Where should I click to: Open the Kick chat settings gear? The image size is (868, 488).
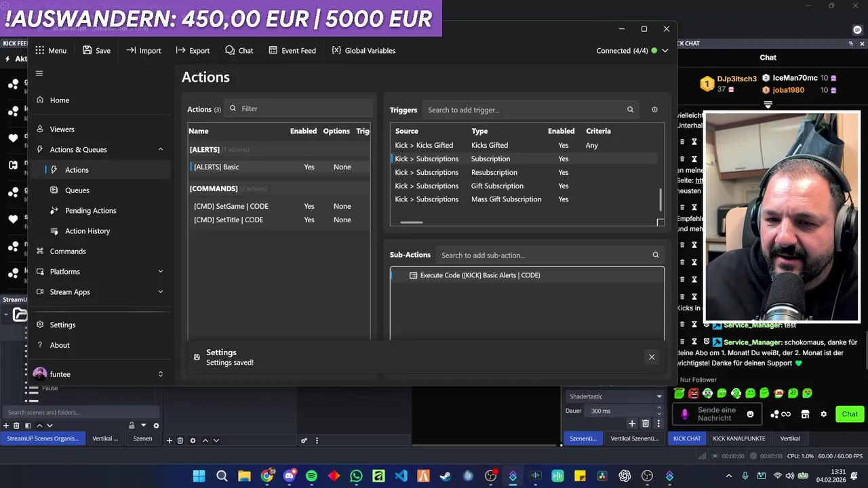click(x=824, y=414)
